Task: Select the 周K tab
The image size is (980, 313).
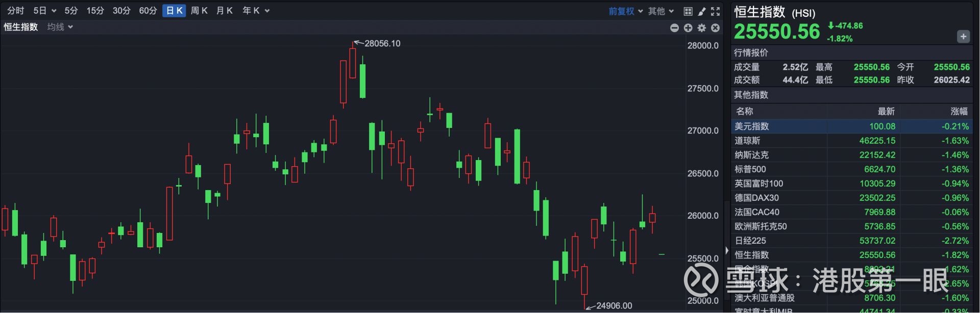Action: coord(199,11)
